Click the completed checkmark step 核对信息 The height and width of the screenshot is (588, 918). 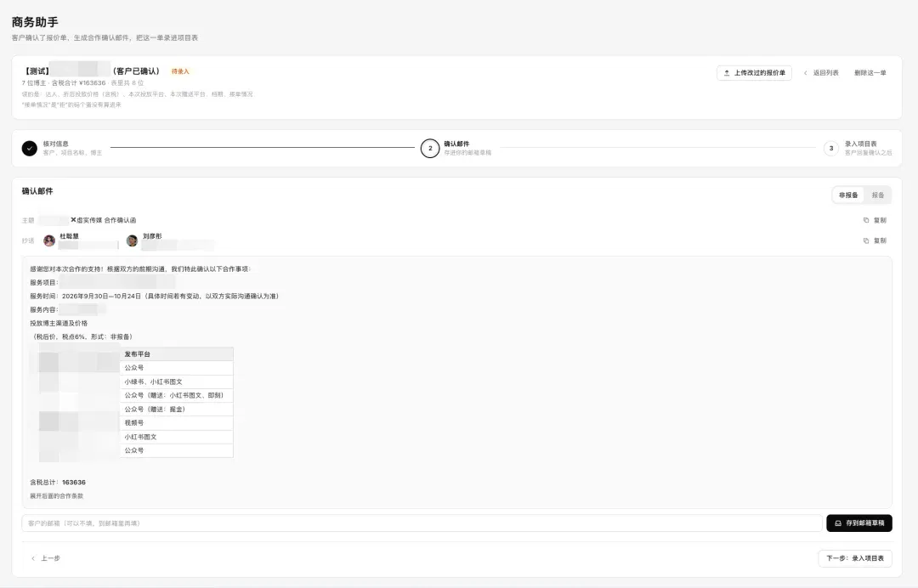point(29,148)
